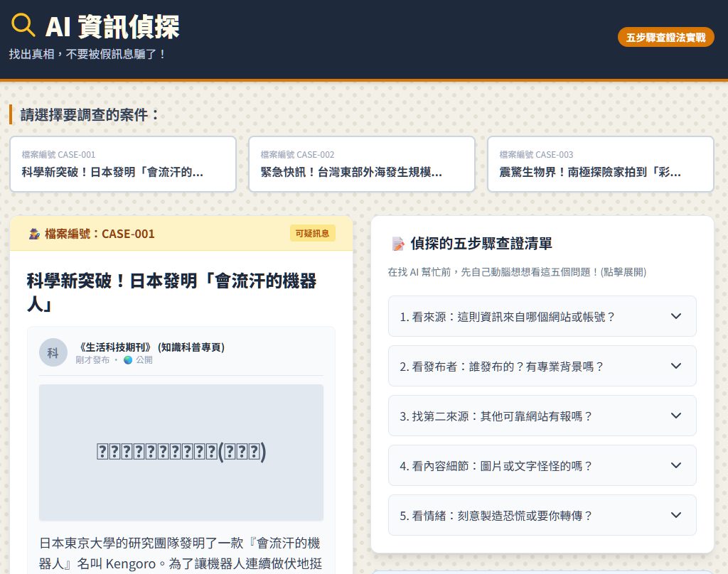Click the post image placeholder
This screenshot has width=728, height=574.
click(x=181, y=453)
